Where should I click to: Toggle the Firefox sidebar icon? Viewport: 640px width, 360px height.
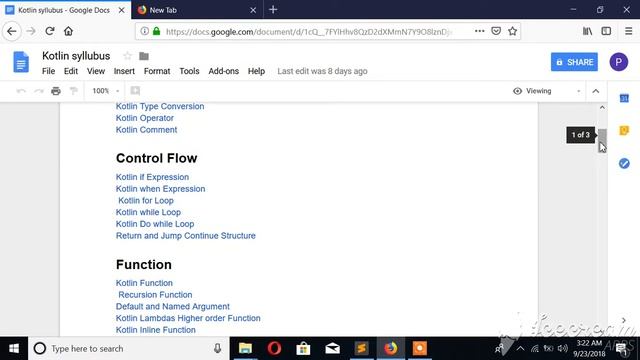(x=606, y=31)
